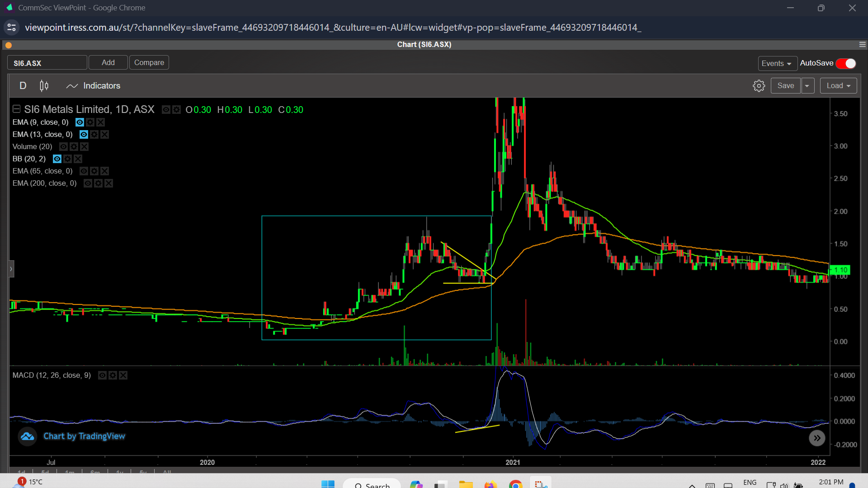Image resolution: width=868 pixels, height=488 pixels.
Task: Remove EMA (13, close, 0) indicator
Action: click(104, 135)
